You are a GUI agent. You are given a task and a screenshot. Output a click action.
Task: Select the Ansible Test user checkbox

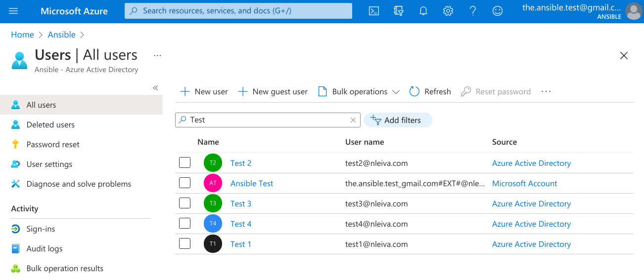[184, 183]
